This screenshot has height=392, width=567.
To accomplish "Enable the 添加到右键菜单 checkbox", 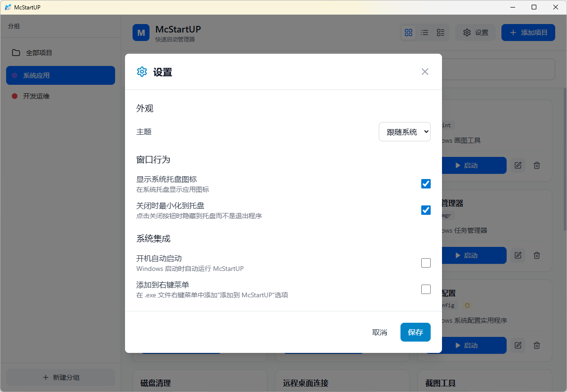I will point(426,289).
